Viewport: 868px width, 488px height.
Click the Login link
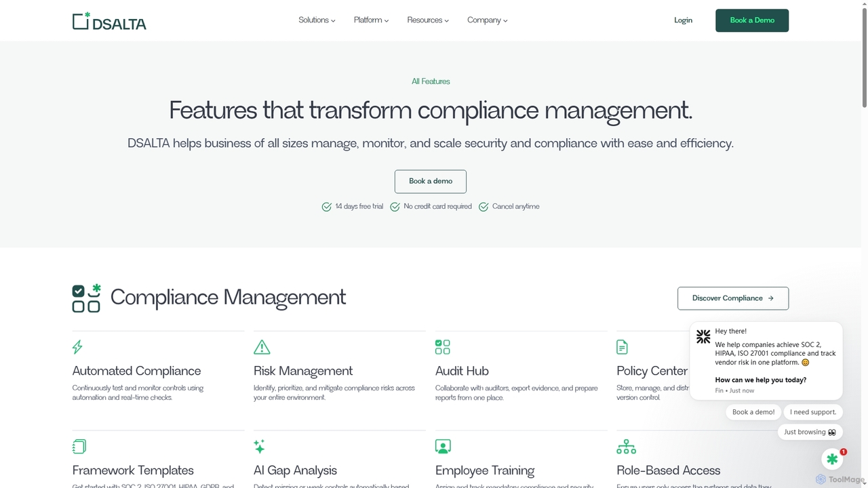tap(683, 20)
